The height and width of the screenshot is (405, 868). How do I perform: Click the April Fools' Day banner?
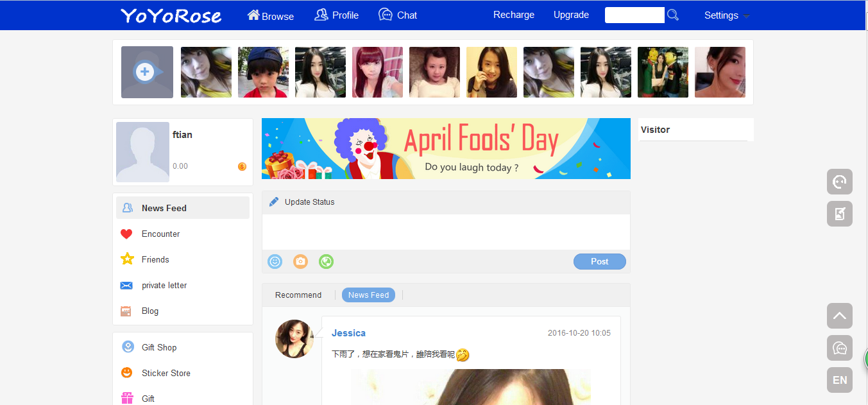(446, 148)
